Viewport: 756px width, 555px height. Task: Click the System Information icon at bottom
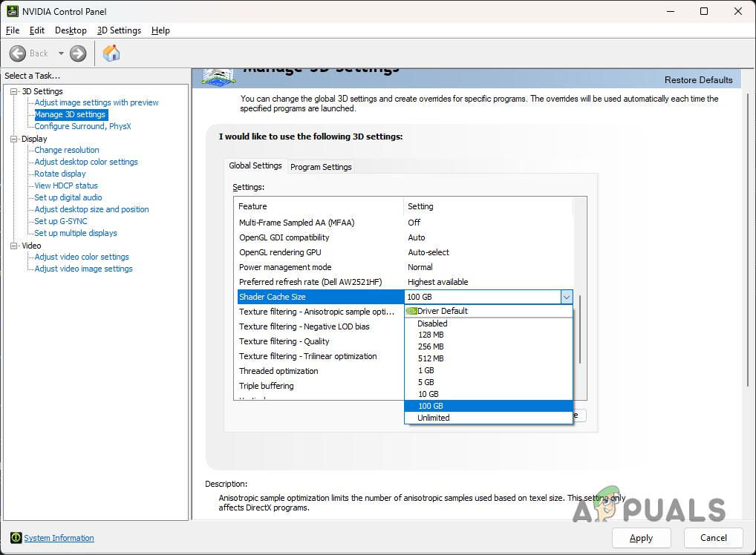tap(15, 538)
